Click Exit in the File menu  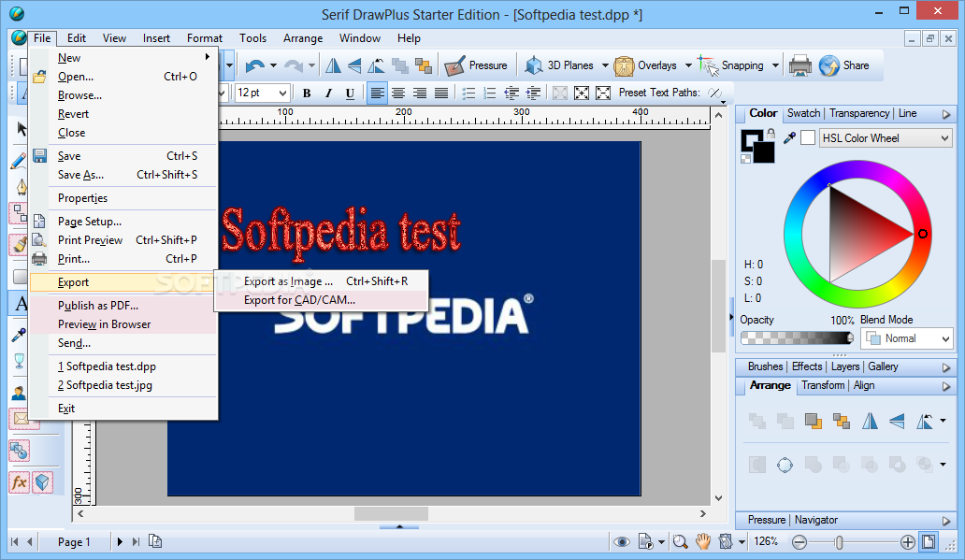tap(123, 409)
